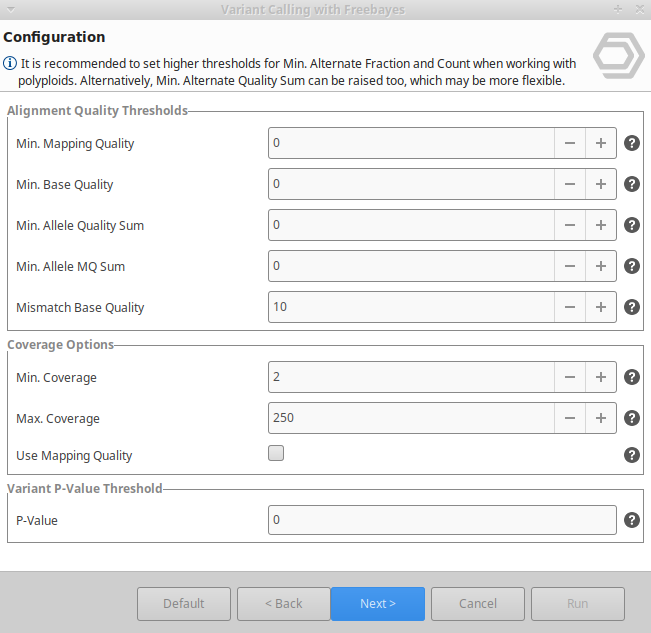Reset settings with the Default button

184,604
